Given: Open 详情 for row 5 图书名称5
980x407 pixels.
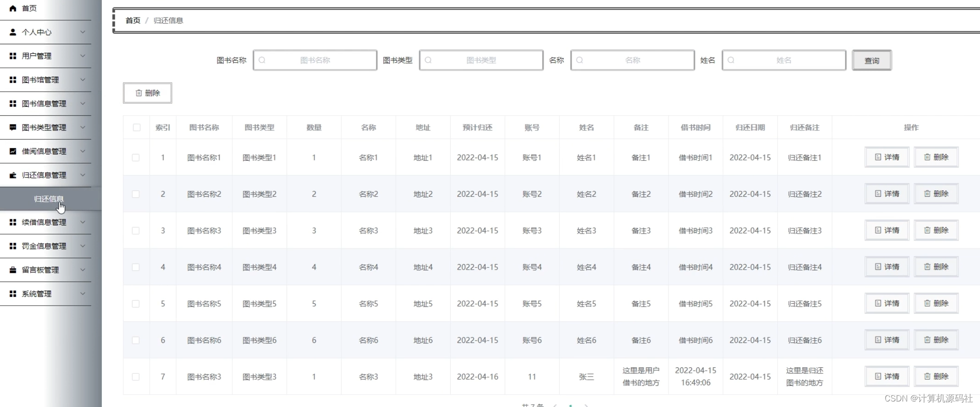Looking at the screenshot, I should pyautogui.click(x=887, y=303).
